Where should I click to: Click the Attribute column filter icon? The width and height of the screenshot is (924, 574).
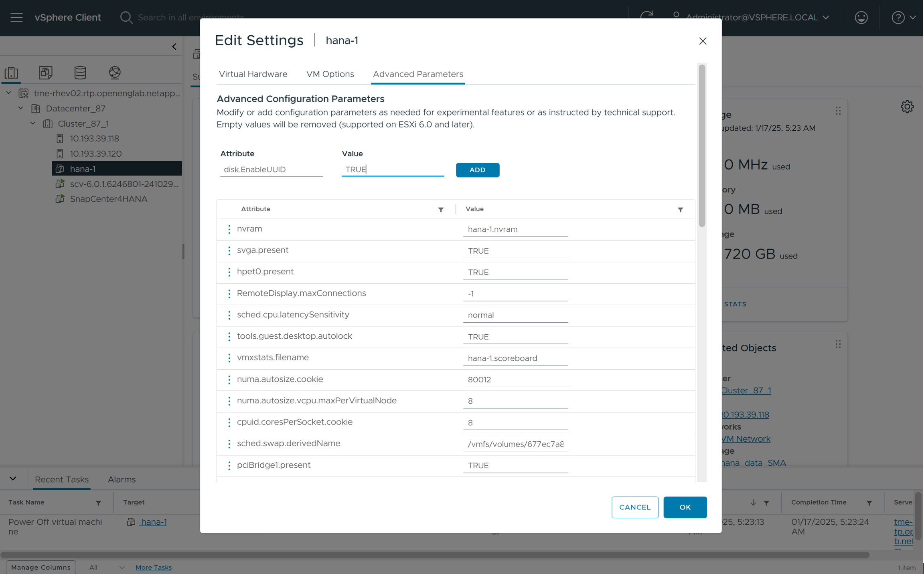click(441, 210)
